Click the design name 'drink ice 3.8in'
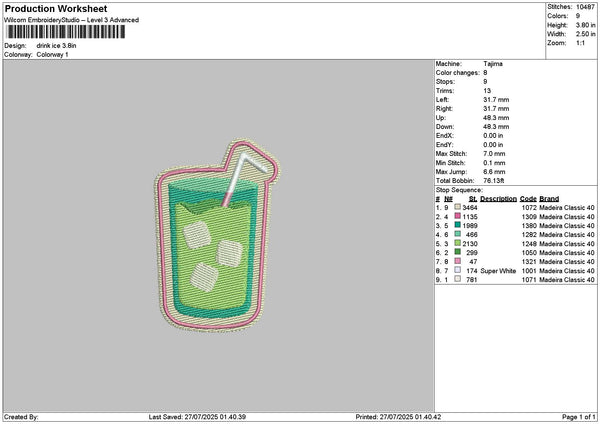The image size is (600, 424). pos(57,46)
